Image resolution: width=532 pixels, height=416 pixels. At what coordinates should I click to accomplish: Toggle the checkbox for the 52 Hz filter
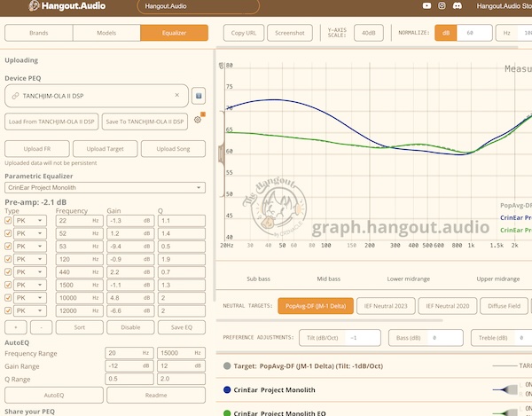pos(8,233)
